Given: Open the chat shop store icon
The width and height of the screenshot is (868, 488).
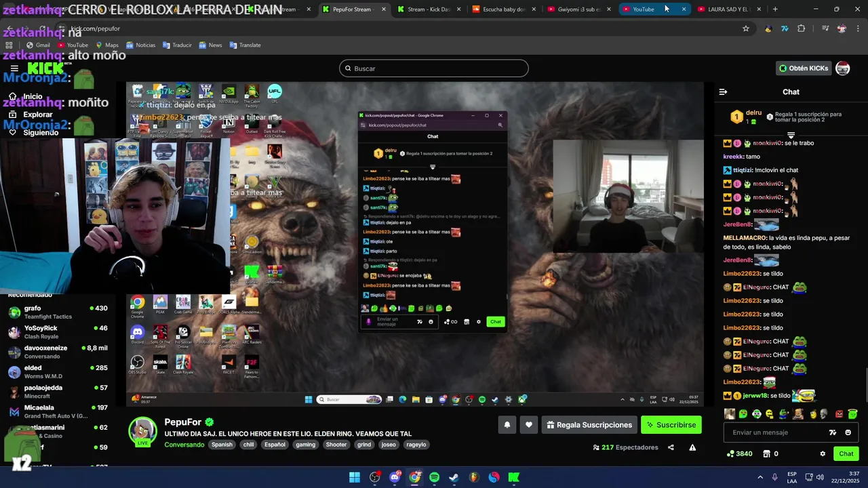Looking at the screenshot, I should pyautogui.click(x=767, y=453).
